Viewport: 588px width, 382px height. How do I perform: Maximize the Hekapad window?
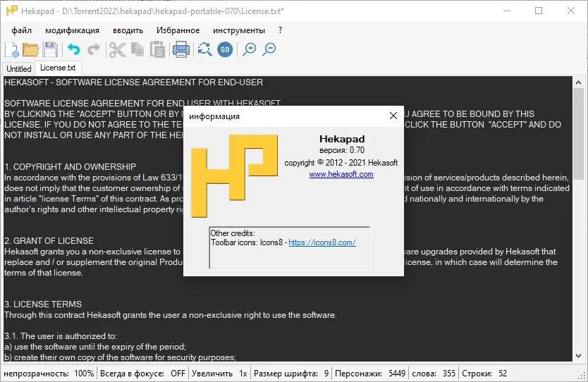click(539, 11)
